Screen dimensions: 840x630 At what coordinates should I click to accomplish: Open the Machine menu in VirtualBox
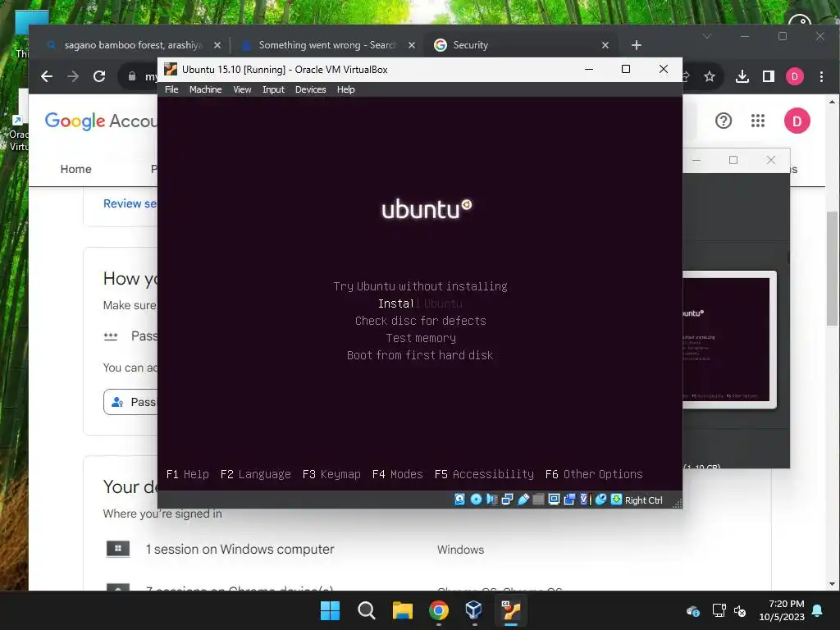coord(205,89)
